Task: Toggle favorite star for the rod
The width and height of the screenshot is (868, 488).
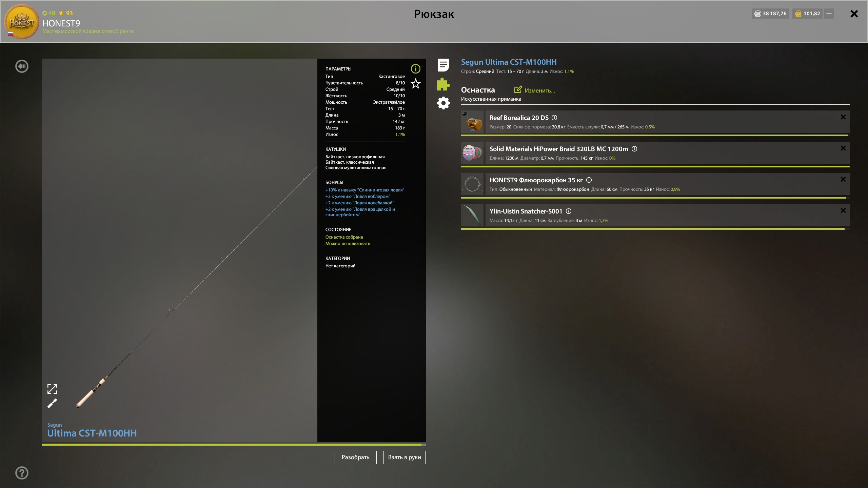Action: coord(415,84)
